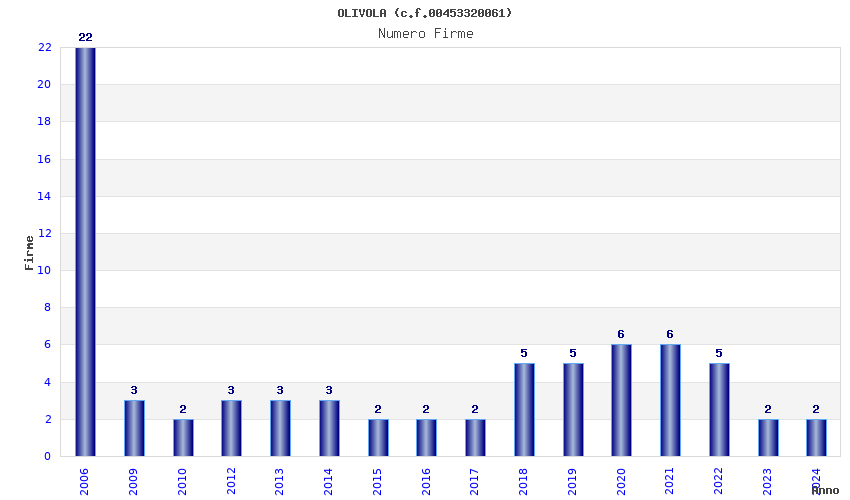Click value label '5' above the 2018 bar
The height and width of the screenshot is (500, 850).
pyautogui.click(x=524, y=354)
